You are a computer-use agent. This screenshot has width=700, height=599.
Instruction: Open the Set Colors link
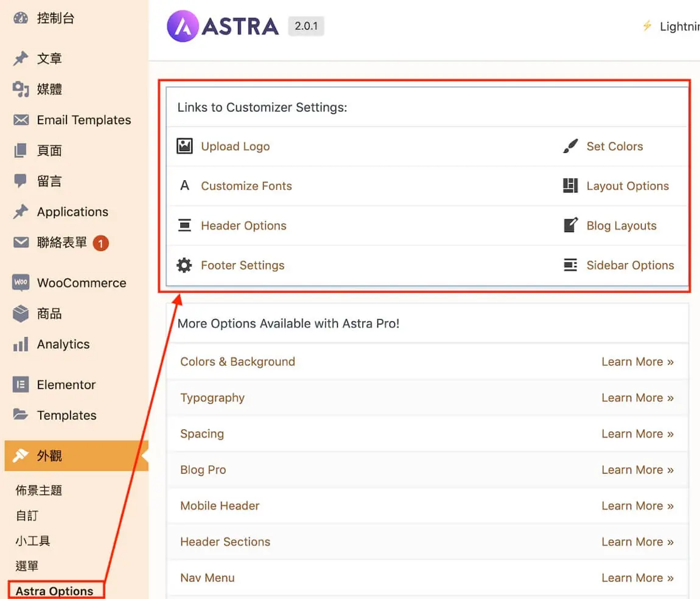[x=615, y=147]
